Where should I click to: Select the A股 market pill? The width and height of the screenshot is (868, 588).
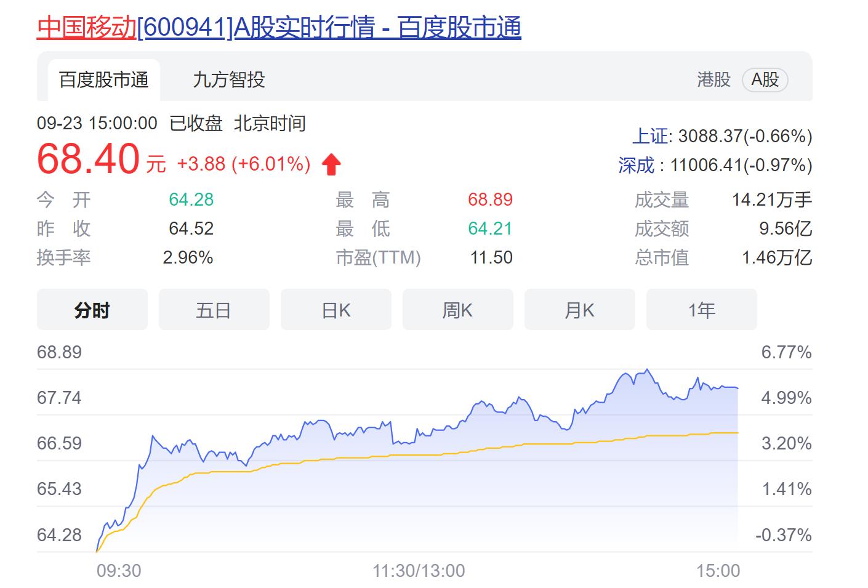[x=765, y=79]
